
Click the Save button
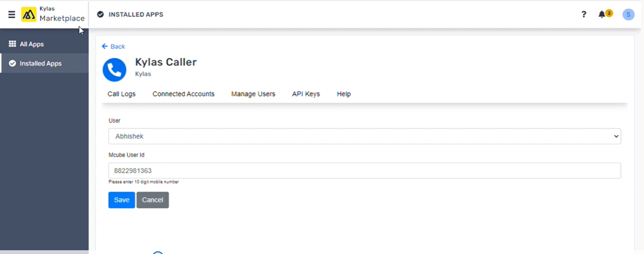(121, 200)
